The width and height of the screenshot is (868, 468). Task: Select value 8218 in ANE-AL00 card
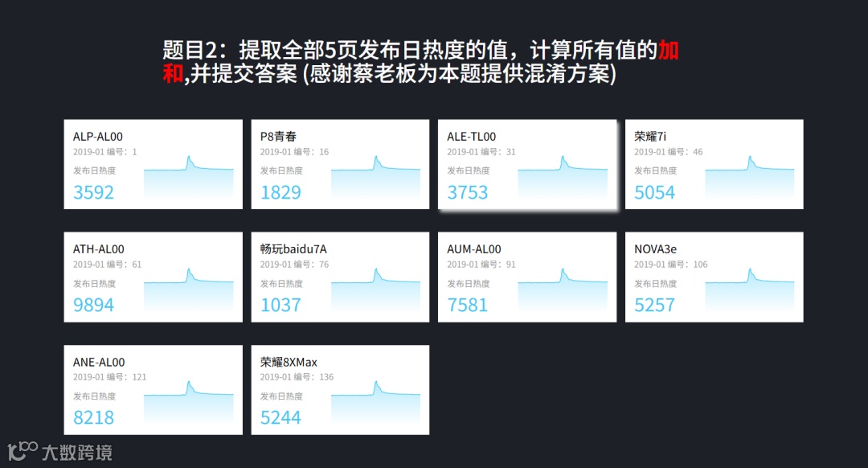[x=93, y=417]
